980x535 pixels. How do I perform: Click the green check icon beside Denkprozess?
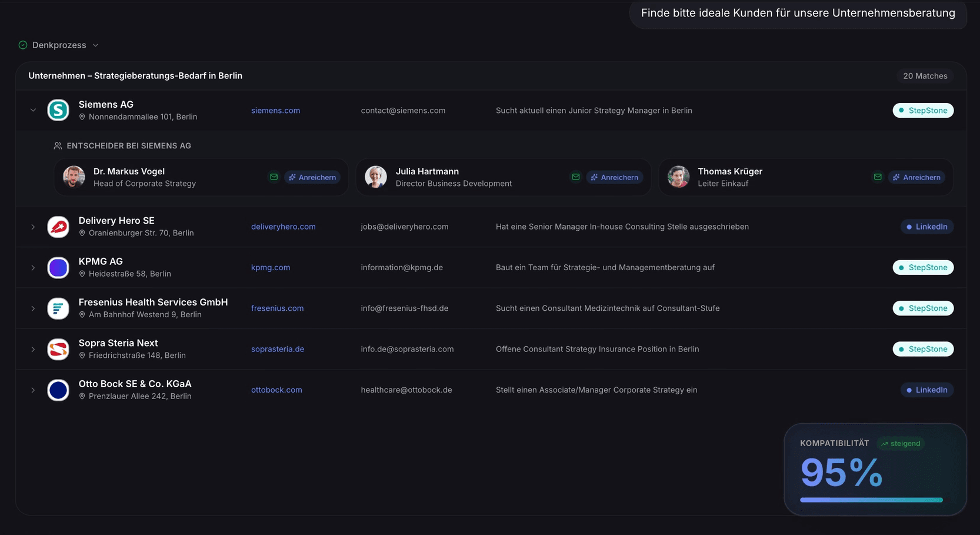[x=23, y=45]
